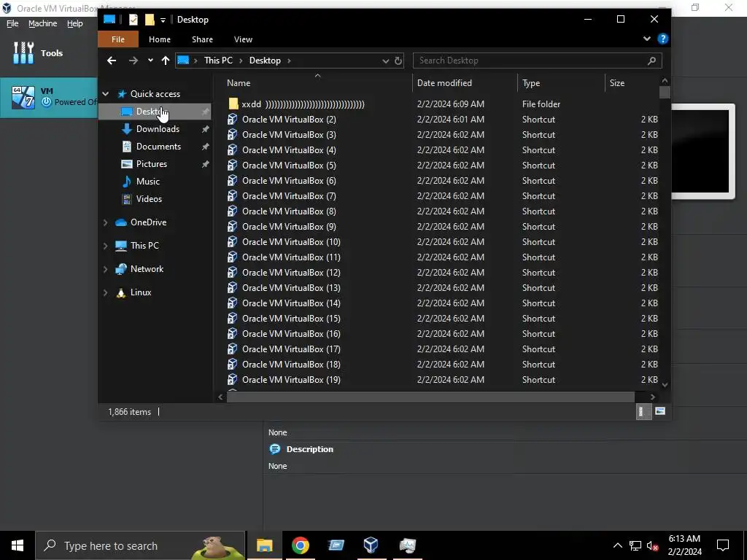This screenshot has width=747, height=560.
Task: Expand the OneDrive tree node
Action: click(106, 222)
